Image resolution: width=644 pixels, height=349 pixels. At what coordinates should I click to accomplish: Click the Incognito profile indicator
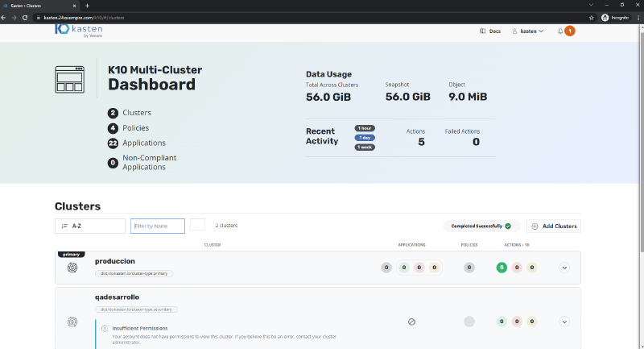point(615,18)
